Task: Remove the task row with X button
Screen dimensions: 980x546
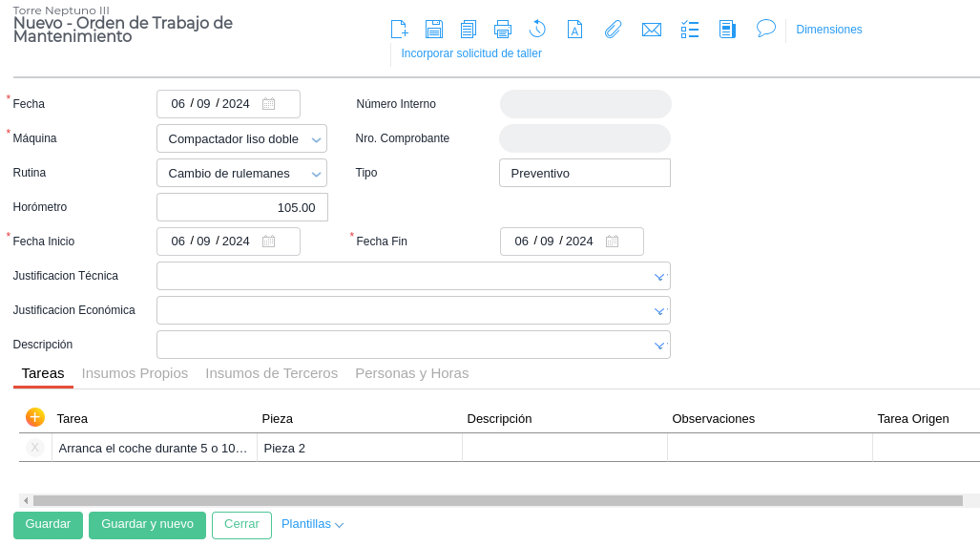Action: [35, 448]
